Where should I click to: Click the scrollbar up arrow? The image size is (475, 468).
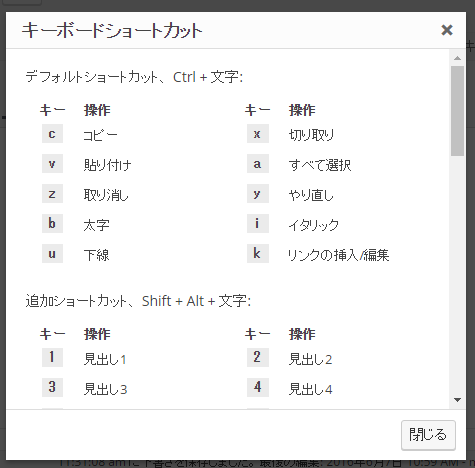pyautogui.click(x=457, y=58)
